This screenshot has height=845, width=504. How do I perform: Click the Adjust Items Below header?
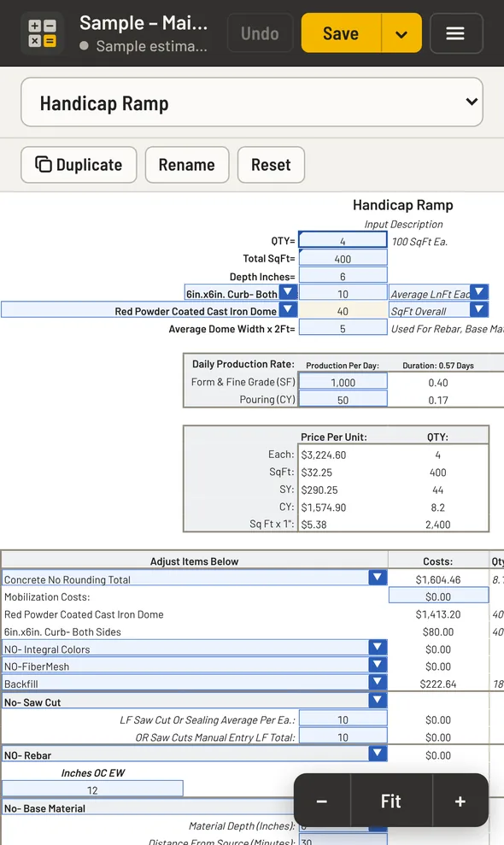pos(194,561)
